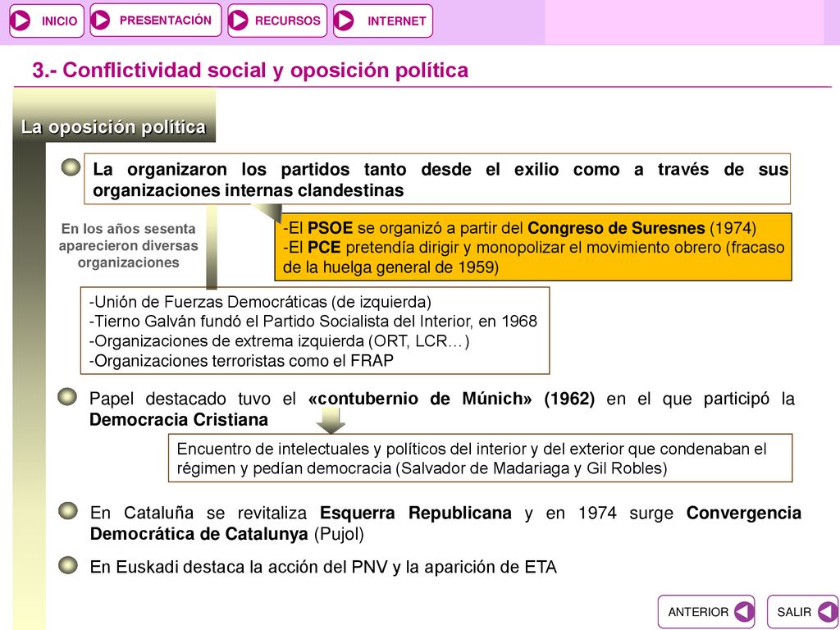Click the box 'Encuentro de intelectuales y políticos'

point(480,458)
